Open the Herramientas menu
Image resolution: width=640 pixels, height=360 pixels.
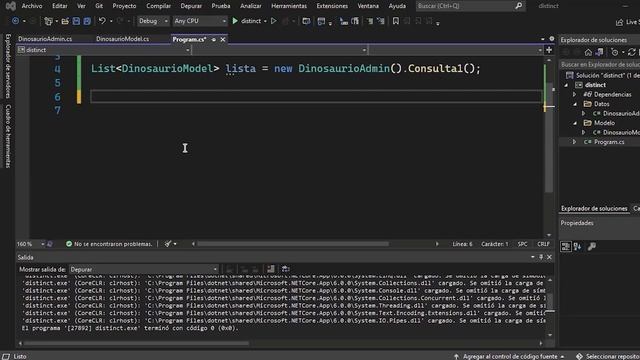click(x=289, y=6)
